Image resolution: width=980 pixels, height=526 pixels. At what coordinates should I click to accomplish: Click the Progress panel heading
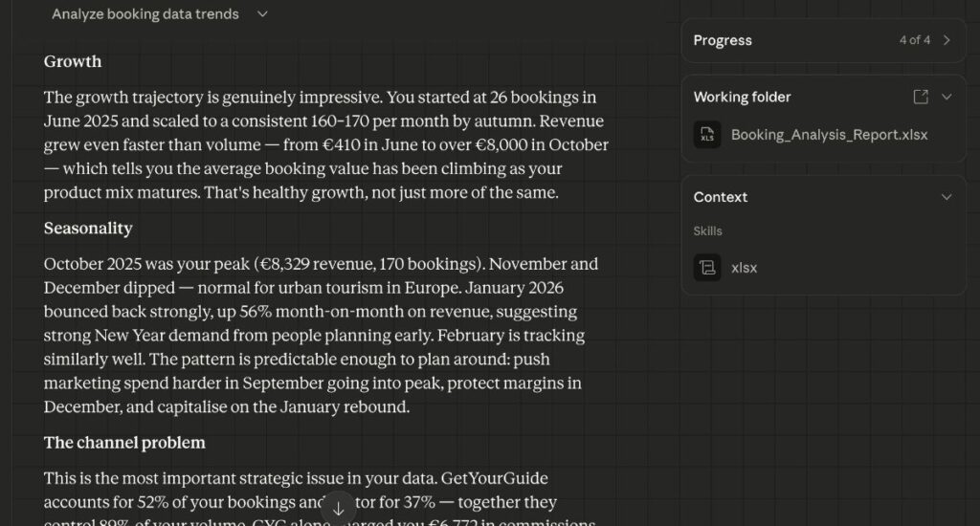723,40
